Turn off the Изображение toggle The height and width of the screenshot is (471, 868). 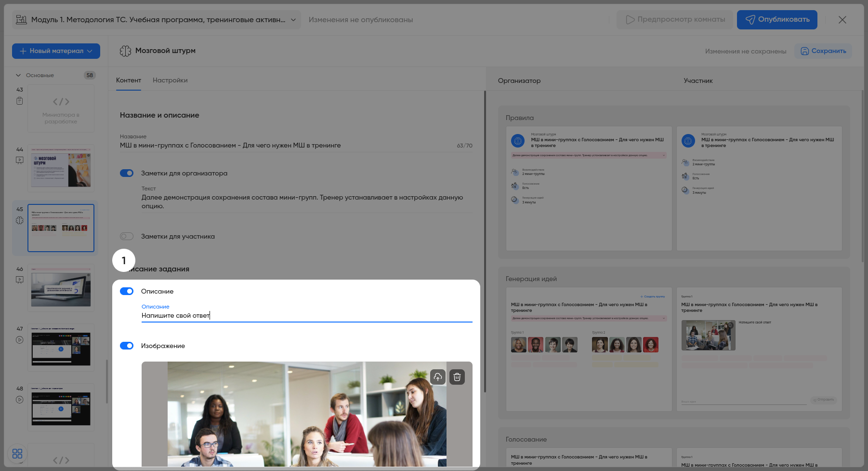click(x=127, y=346)
